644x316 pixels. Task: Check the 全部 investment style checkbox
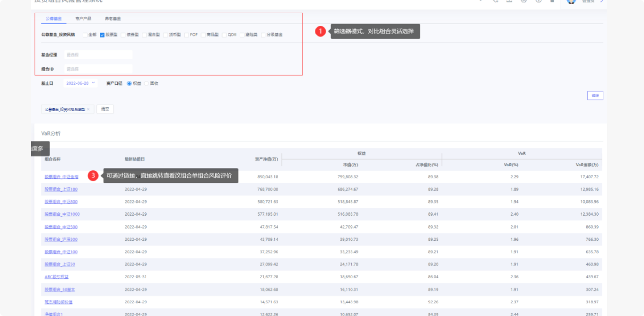click(x=85, y=35)
